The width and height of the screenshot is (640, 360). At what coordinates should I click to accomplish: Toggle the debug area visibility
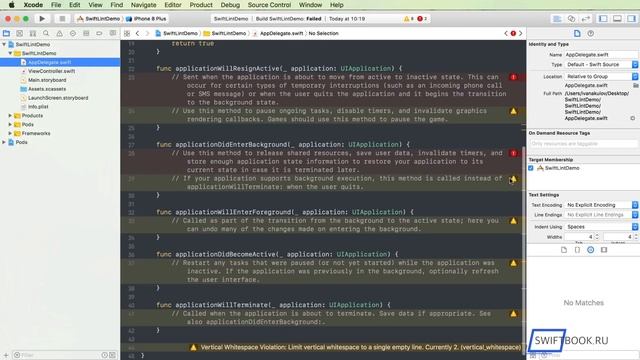(x=617, y=19)
